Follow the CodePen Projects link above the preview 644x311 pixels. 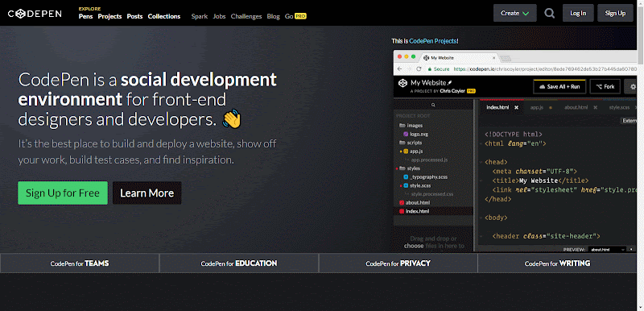(433, 41)
